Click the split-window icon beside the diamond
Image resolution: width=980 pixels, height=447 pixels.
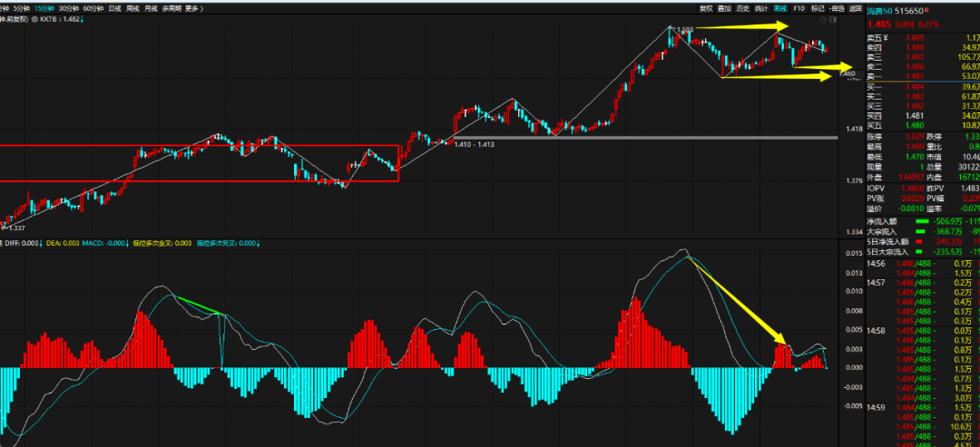tap(833, 19)
